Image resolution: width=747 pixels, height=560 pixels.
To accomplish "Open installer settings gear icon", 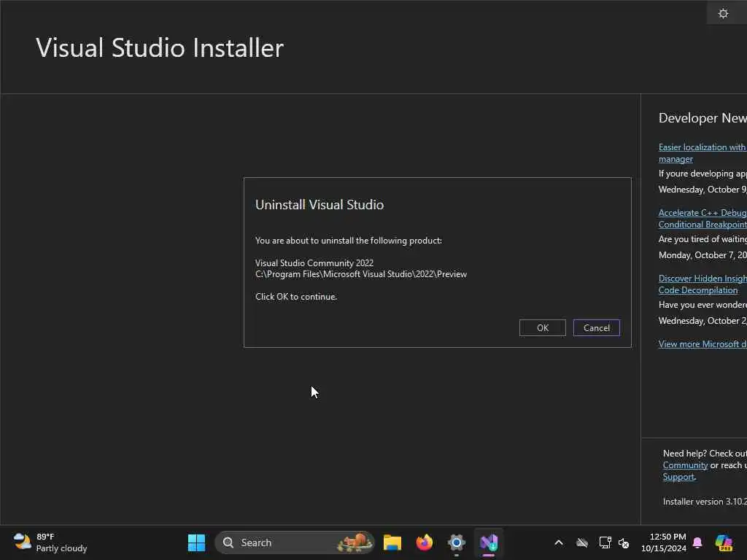I will pos(723,13).
